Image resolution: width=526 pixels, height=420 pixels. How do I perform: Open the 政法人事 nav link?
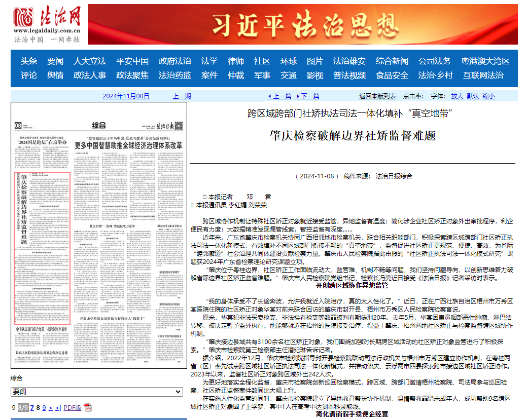(90, 75)
